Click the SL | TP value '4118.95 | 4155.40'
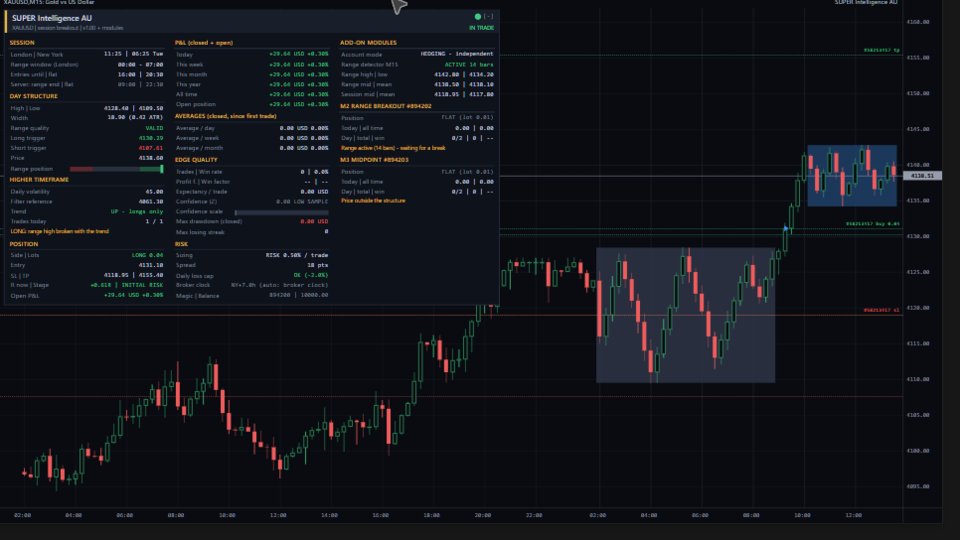 (x=133, y=276)
